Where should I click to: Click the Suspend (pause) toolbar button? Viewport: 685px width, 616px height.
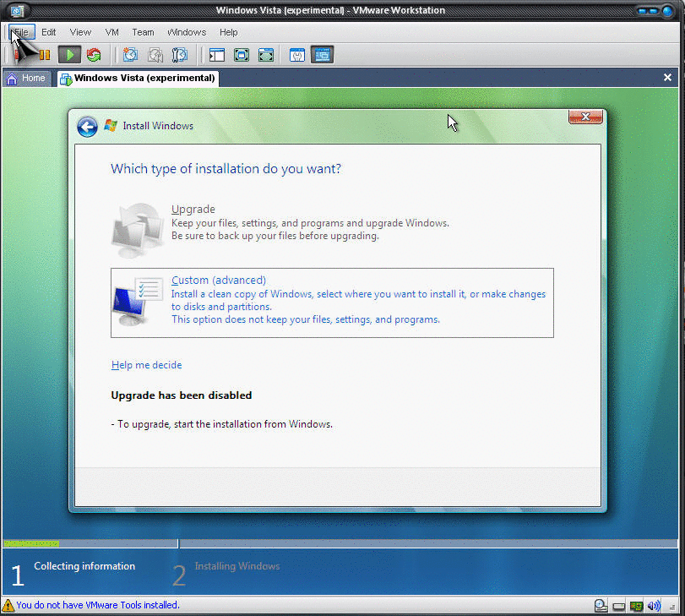point(45,55)
